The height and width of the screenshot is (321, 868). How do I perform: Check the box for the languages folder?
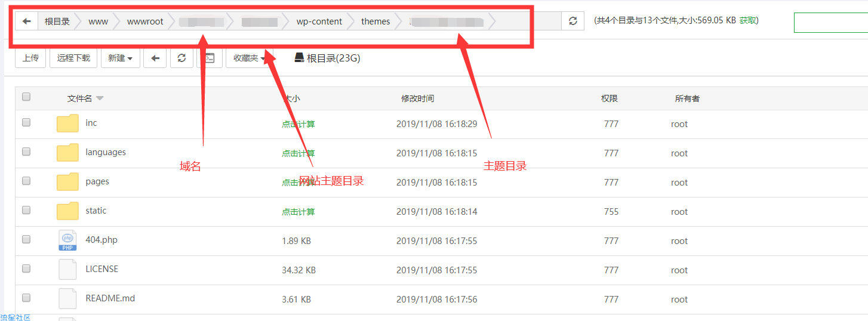[26, 152]
